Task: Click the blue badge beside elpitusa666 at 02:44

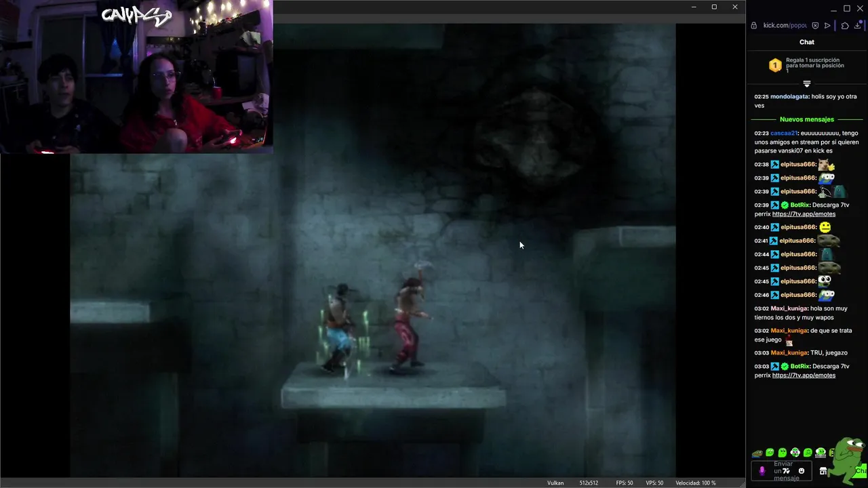Action: coord(774,254)
